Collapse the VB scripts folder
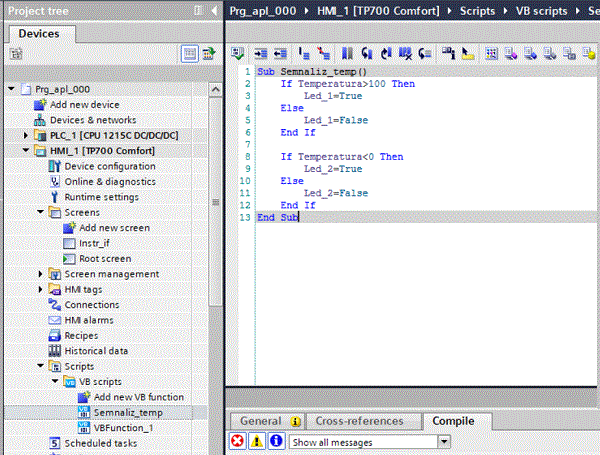 point(56,382)
